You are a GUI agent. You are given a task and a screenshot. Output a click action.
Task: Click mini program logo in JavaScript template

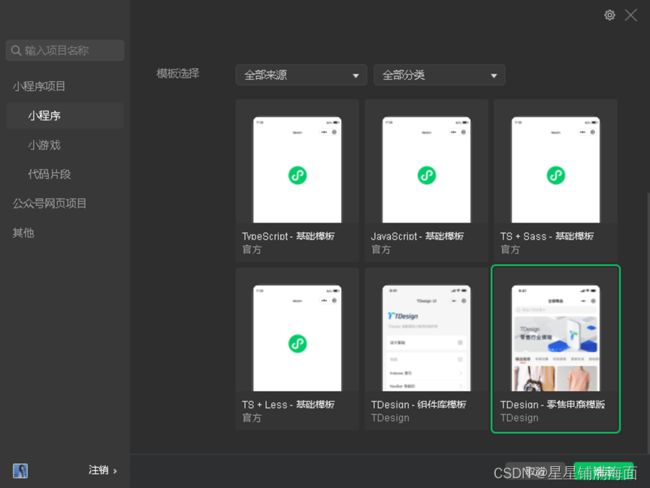(427, 175)
